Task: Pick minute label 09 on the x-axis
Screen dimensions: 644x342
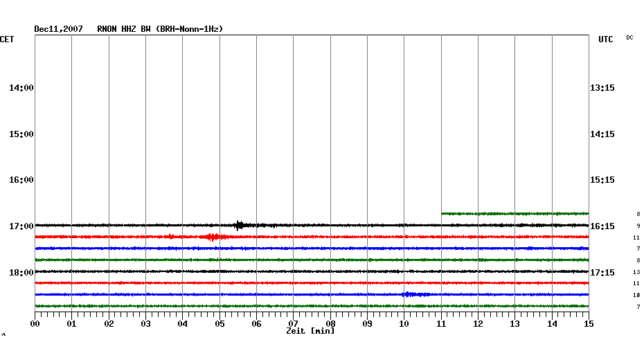Action: [367, 324]
